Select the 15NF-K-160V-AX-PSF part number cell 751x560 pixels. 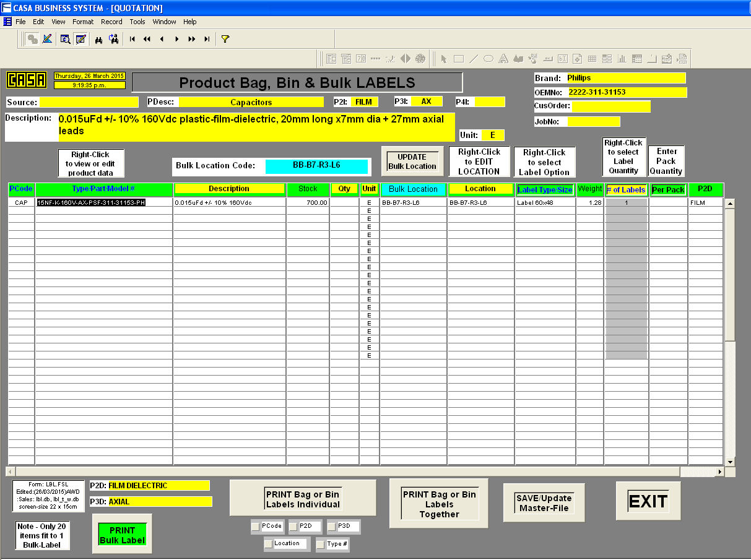coord(104,202)
